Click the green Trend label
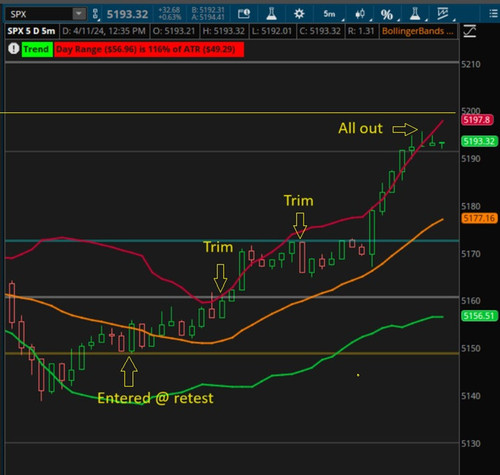The width and height of the screenshot is (500, 475). click(x=37, y=49)
